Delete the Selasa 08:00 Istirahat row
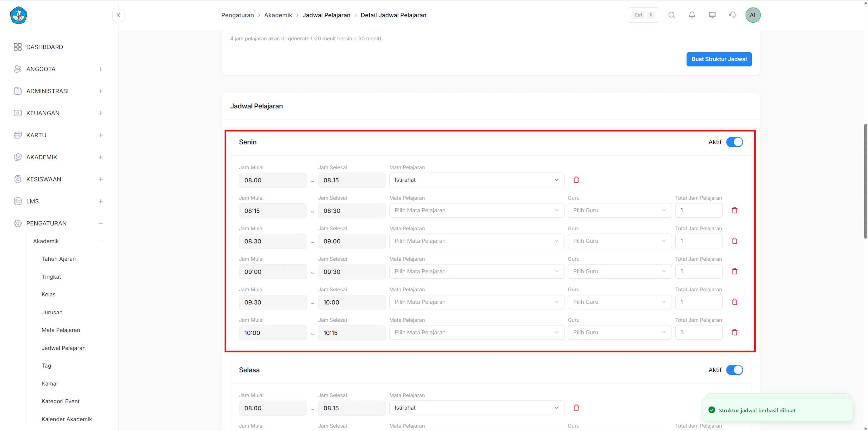The height and width of the screenshot is (431, 868). coord(576,408)
